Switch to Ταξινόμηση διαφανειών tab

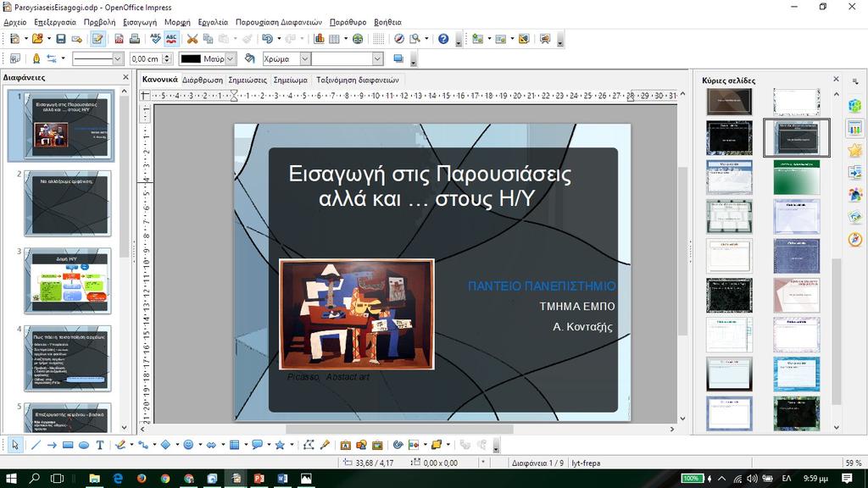pyautogui.click(x=358, y=80)
